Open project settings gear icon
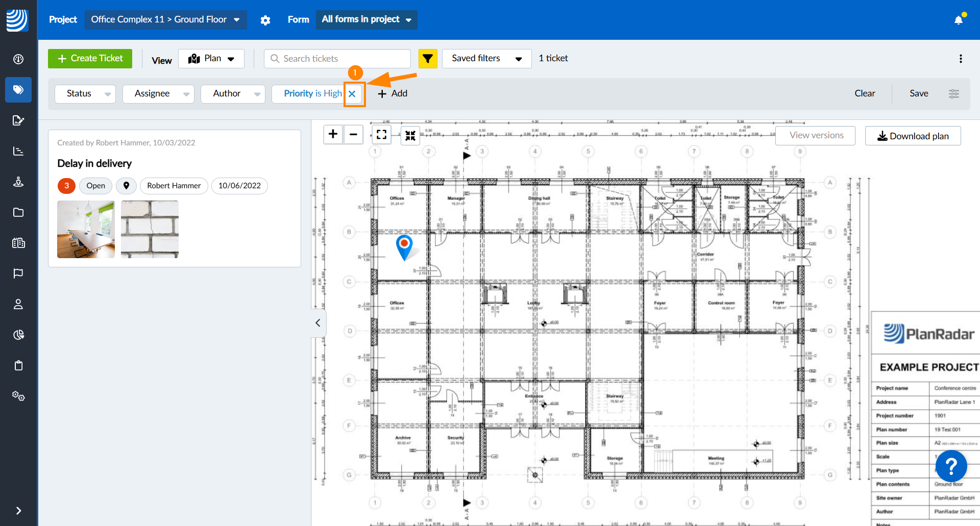 (x=265, y=20)
